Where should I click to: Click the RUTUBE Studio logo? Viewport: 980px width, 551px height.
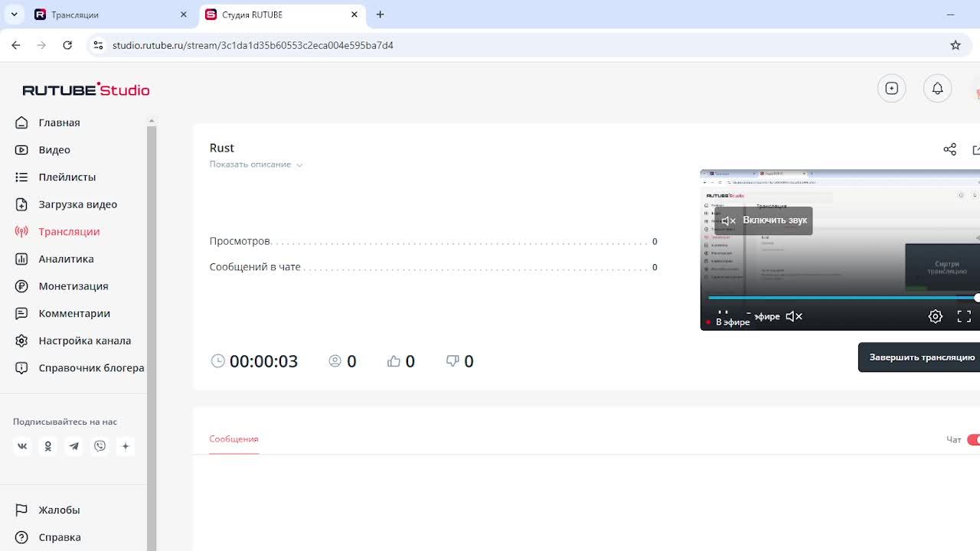click(86, 90)
